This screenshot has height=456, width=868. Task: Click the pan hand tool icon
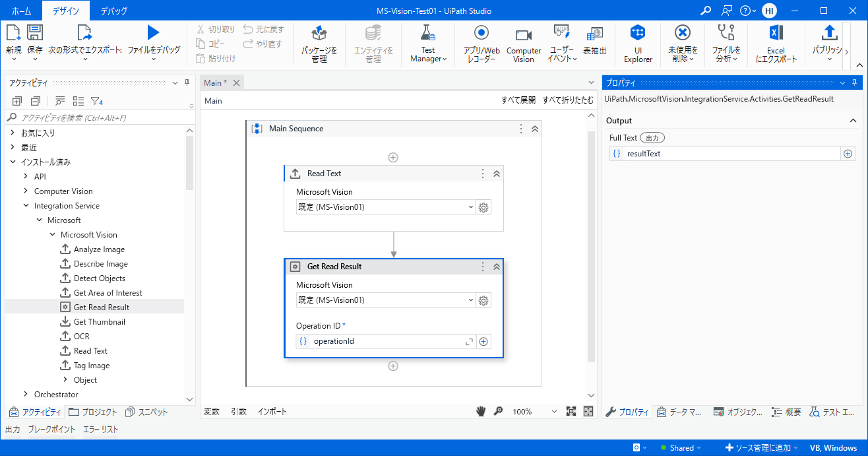click(x=481, y=411)
